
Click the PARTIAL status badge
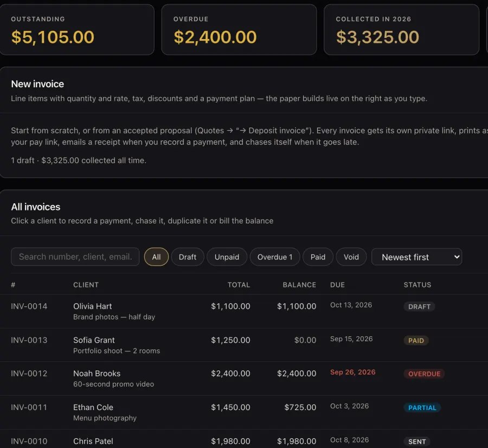click(x=422, y=408)
